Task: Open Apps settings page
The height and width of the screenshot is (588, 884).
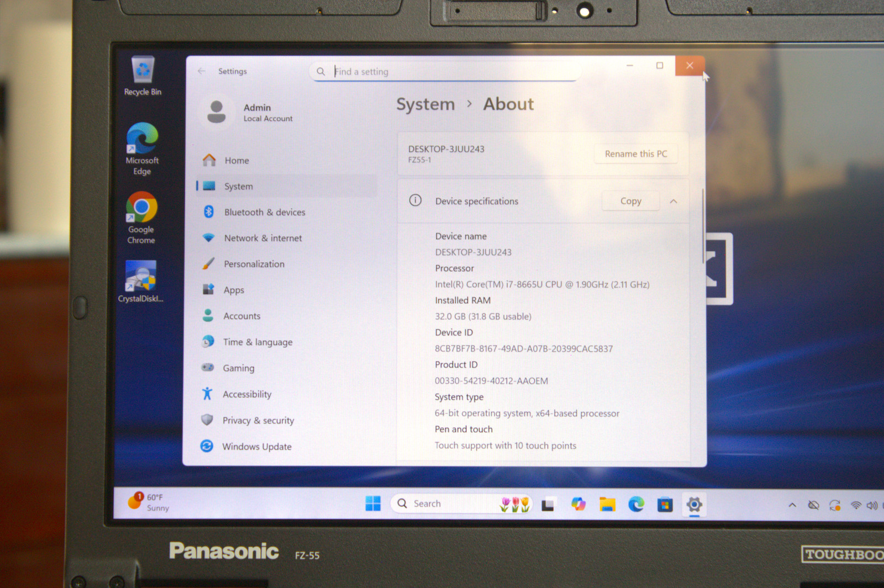Action: point(287,290)
